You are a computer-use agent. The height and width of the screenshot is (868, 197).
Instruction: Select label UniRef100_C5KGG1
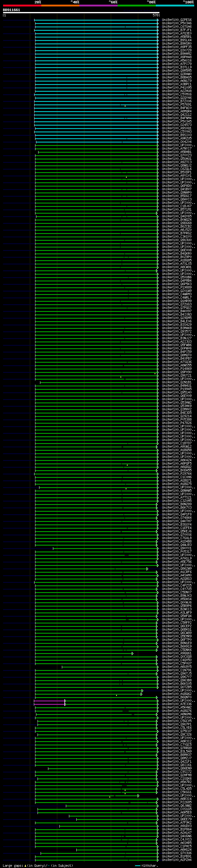point(177,792)
